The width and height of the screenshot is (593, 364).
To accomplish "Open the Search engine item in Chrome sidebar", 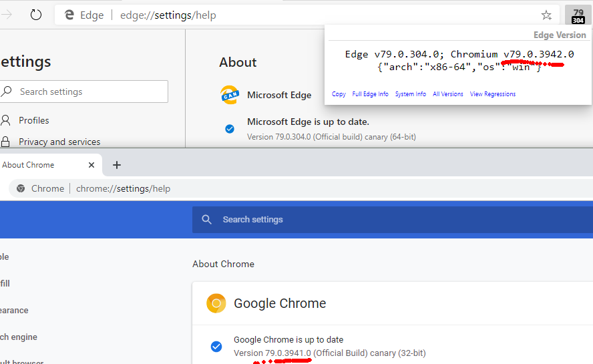I will pyautogui.click(x=19, y=337).
